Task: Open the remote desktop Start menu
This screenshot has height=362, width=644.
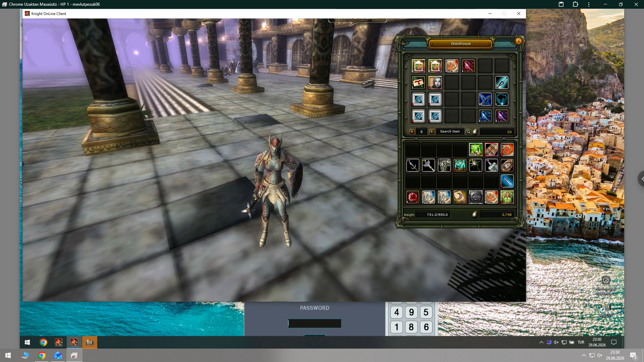Action: 28,342
